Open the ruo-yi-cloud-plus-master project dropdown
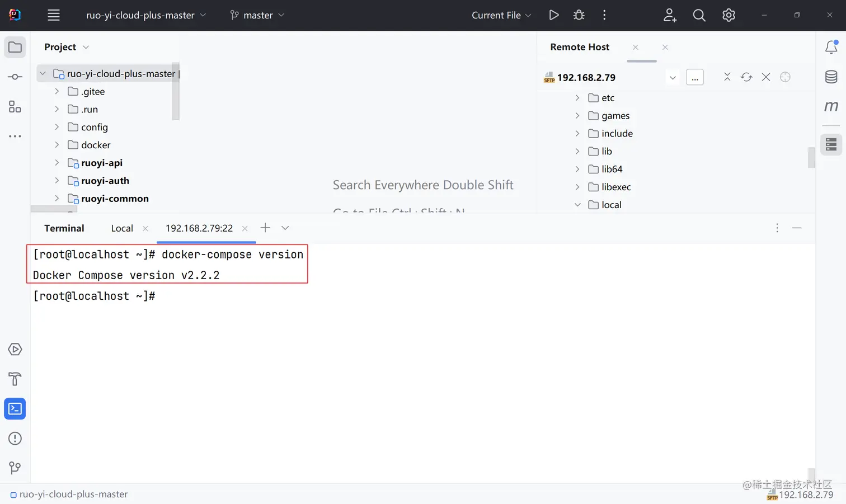The image size is (846, 504). tap(146, 15)
